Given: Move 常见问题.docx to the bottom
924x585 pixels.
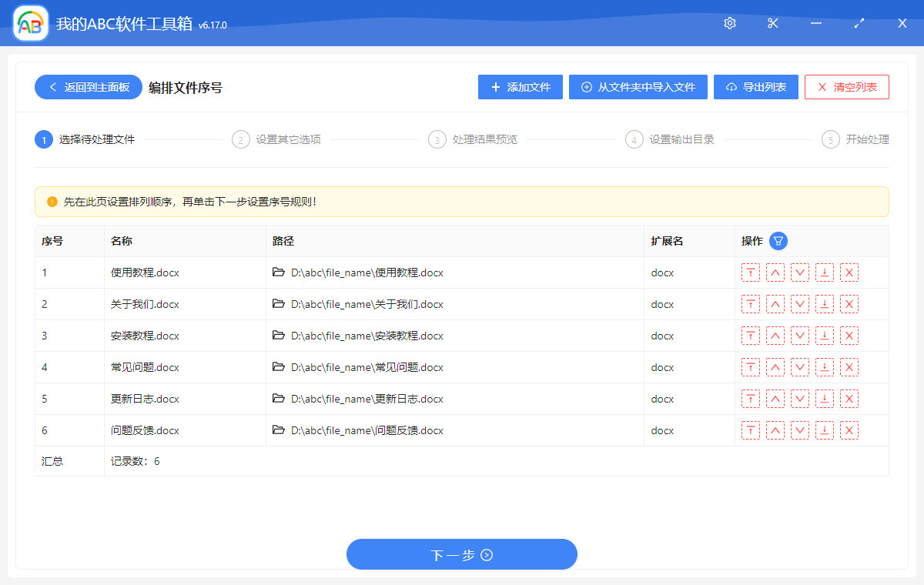Looking at the screenshot, I should point(825,366).
